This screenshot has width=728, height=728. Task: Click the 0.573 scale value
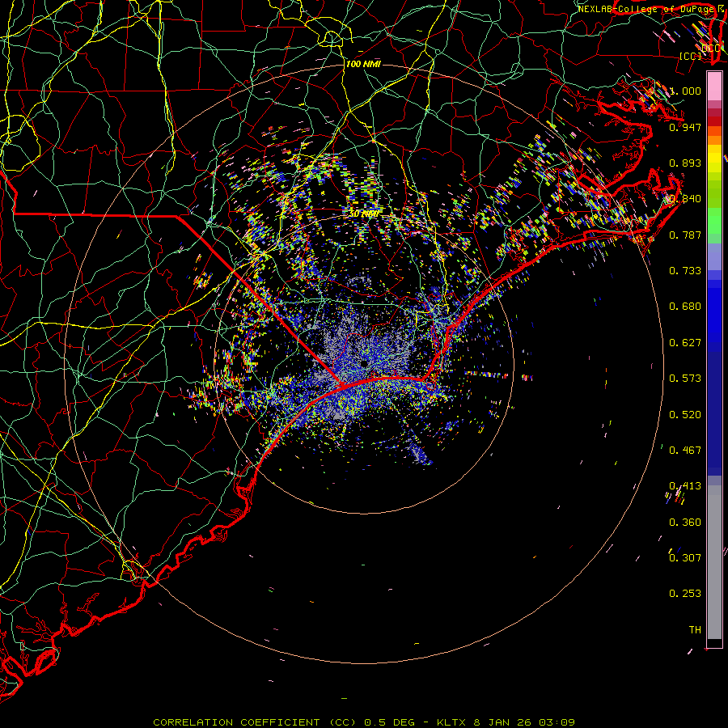tap(685, 379)
